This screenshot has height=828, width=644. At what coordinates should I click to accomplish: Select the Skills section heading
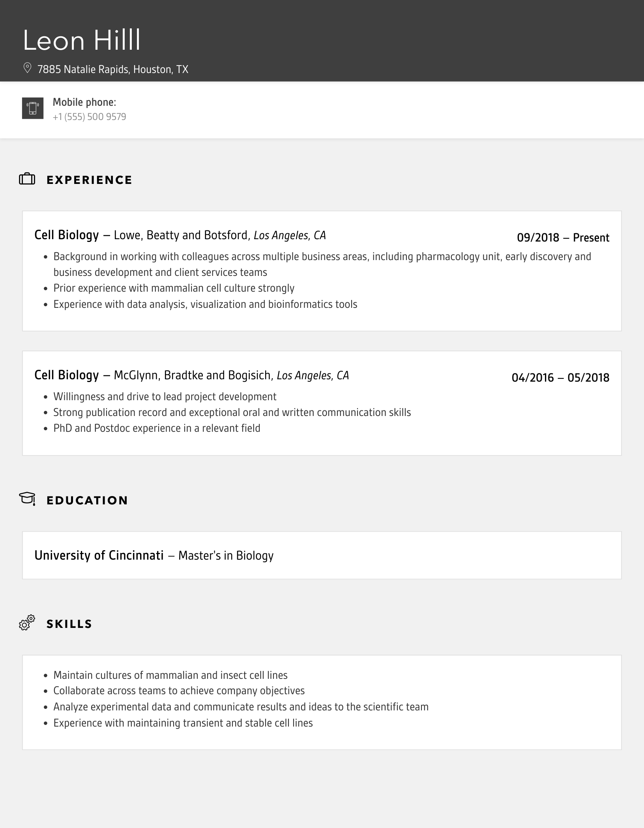pyautogui.click(x=69, y=624)
